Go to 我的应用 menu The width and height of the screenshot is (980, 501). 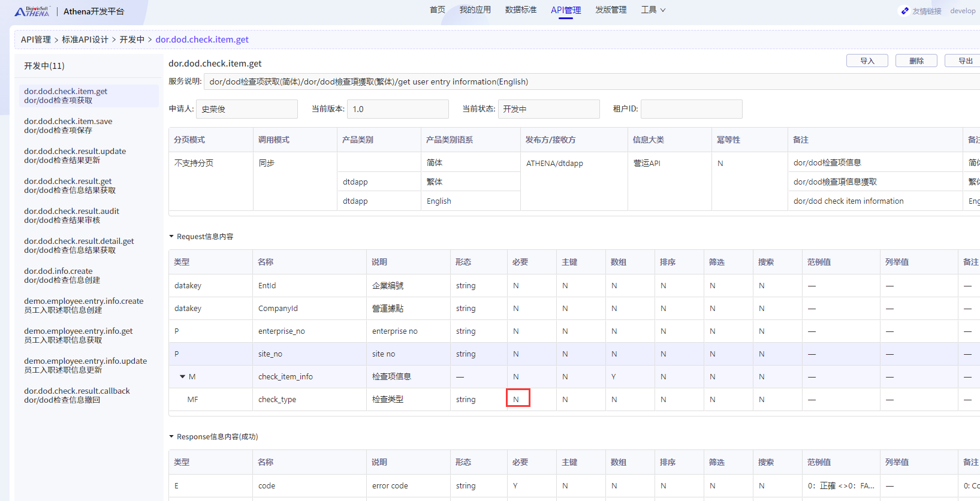(x=475, y=10)
